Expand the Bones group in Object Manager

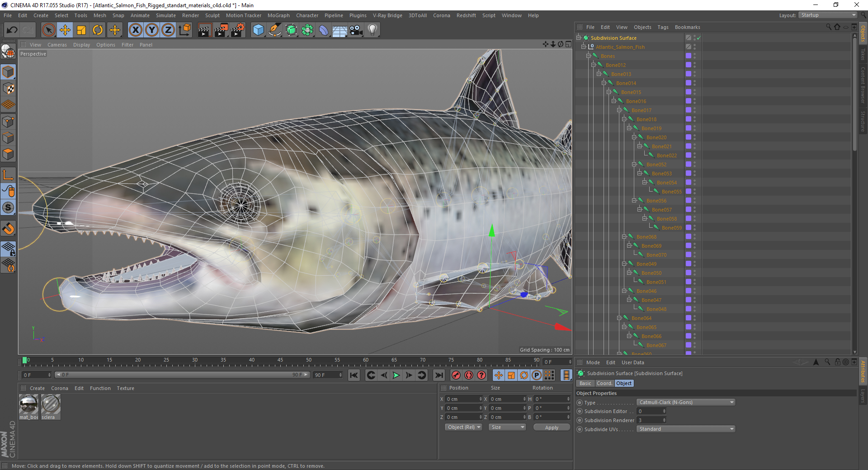coord(589,56)
